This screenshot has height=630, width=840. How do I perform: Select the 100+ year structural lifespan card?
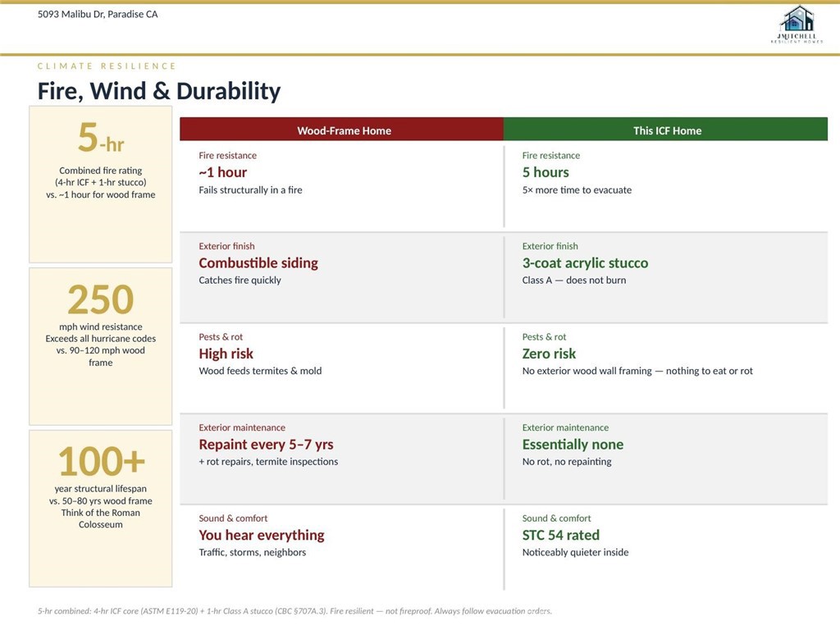coord(101,508)
